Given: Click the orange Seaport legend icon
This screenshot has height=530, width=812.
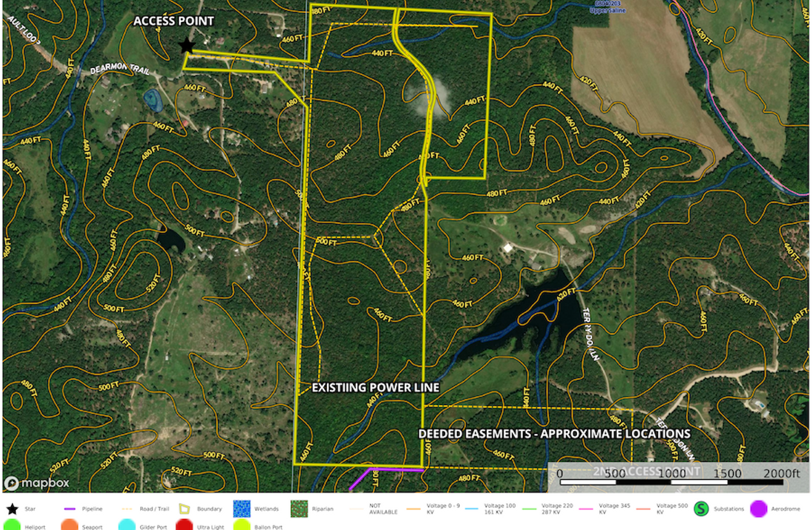Looking at the screenshot, I should (69, 525).
